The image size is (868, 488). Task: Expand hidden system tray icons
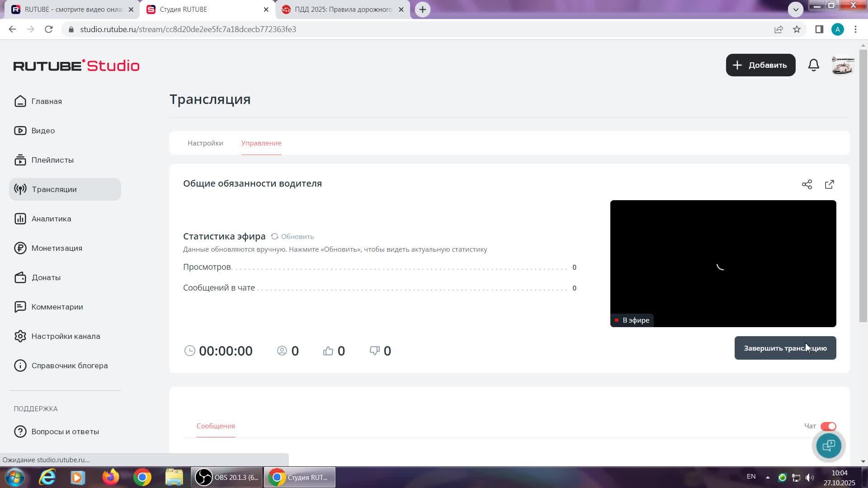(767, 477)
